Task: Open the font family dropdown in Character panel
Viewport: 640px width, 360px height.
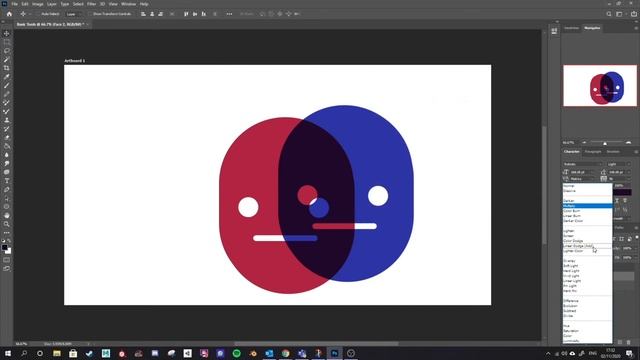Action: click(x=582, y=164)
